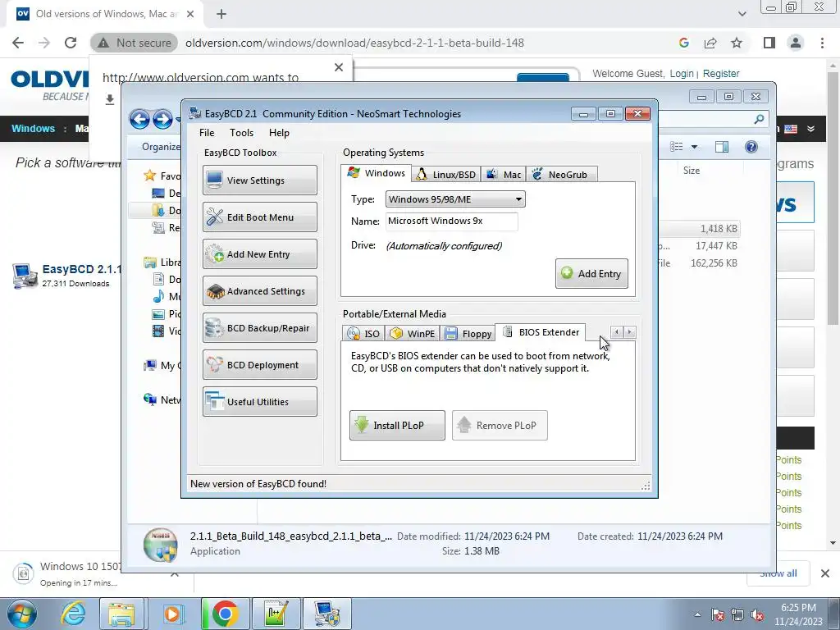This screenshot has height=630, width=840.
Task: Open Internet Explorer from taskbar
Action: (74, 614)
